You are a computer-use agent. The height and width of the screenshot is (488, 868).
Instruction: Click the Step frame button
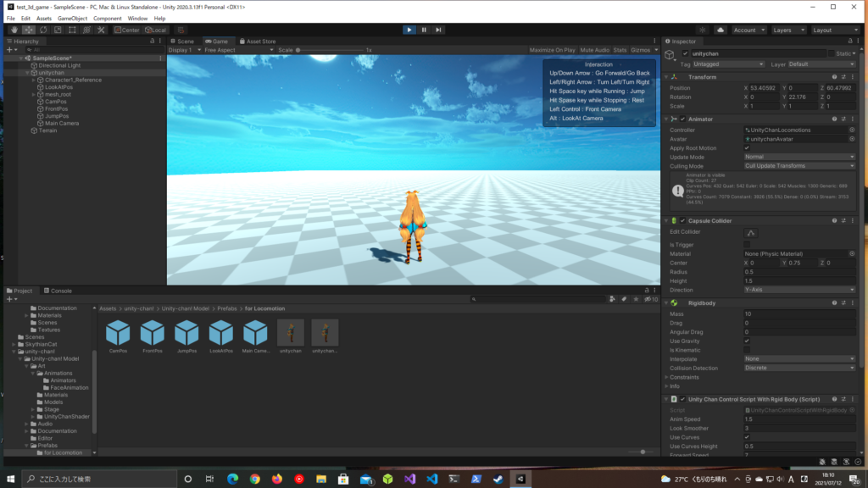[438, 30]
